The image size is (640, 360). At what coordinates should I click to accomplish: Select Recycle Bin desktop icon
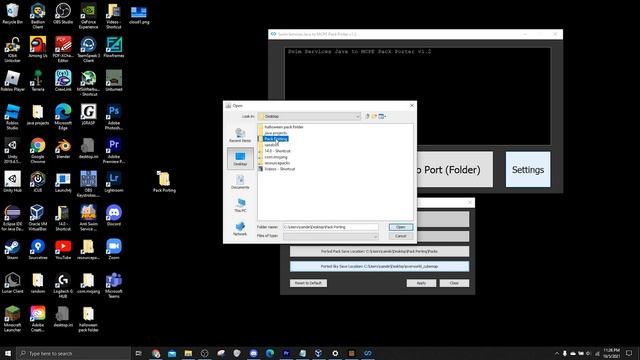tap(13, 14)
